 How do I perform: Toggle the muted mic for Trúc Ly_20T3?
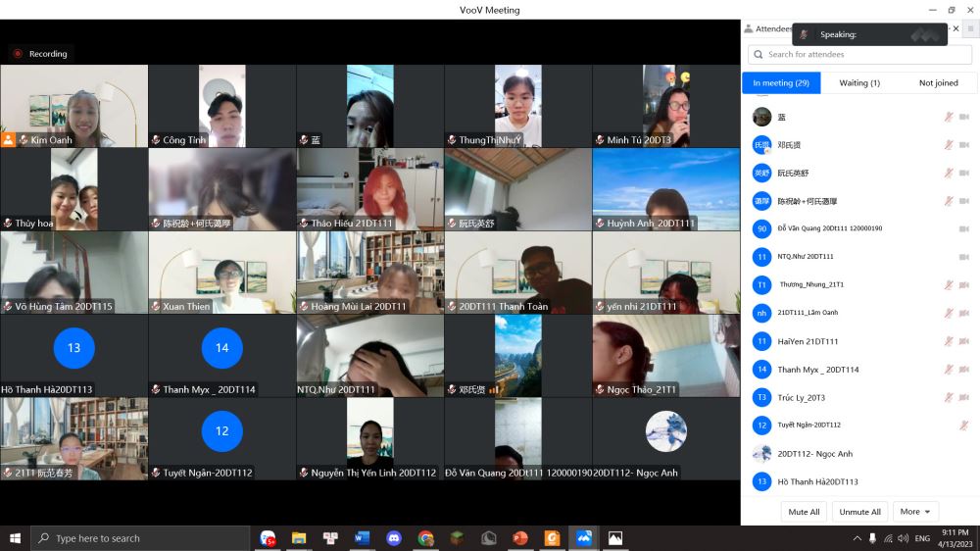pyautogui.click(x=948, y=397)
